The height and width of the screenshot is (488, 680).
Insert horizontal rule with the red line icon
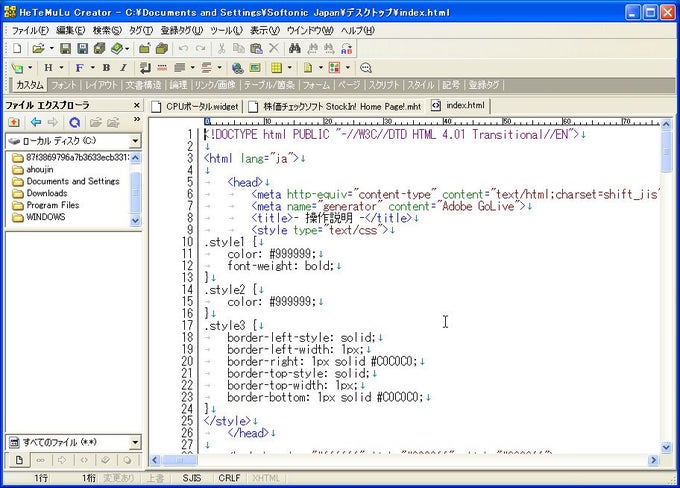(162, 68)
